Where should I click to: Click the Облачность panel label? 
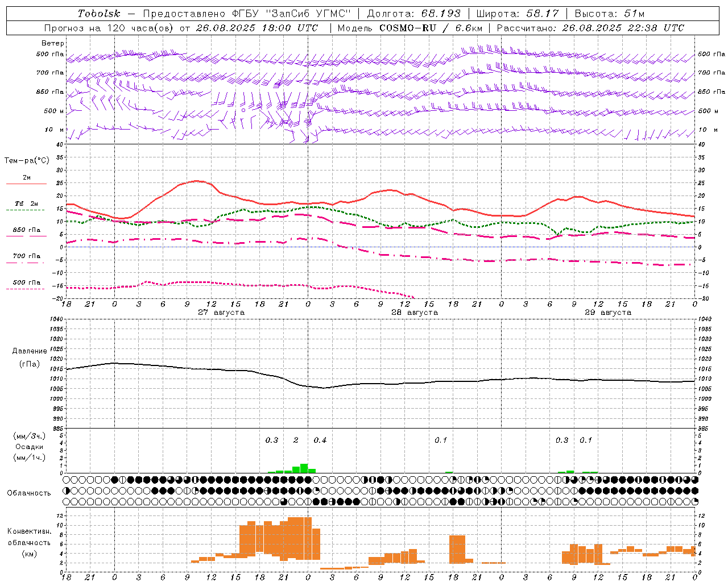click(x=29, y=493)
